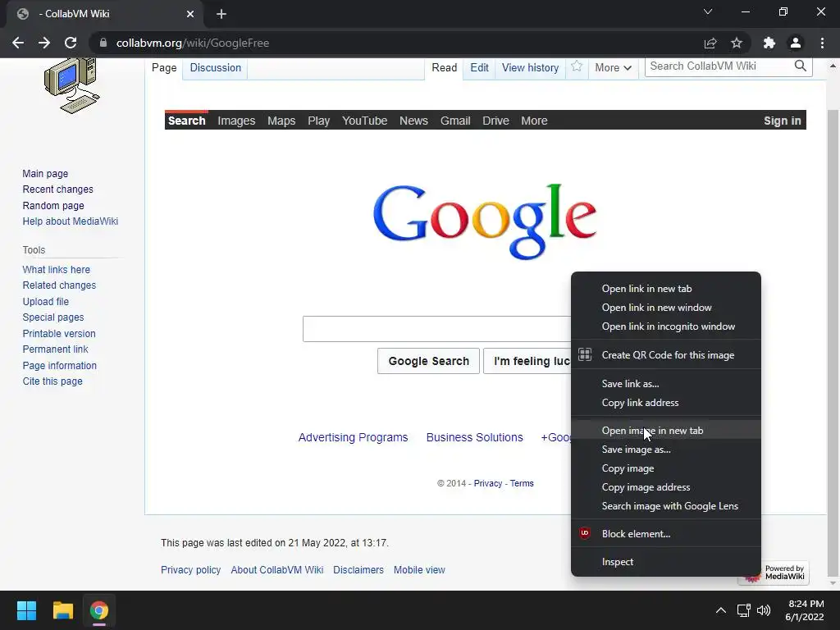
Task: Expand the wiki More dropdown
Action: [613, 67]
